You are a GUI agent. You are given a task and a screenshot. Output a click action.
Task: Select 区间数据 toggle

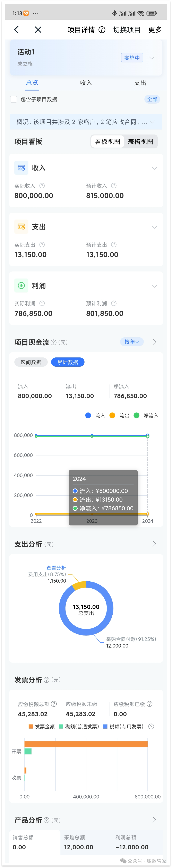click(31, 362)
